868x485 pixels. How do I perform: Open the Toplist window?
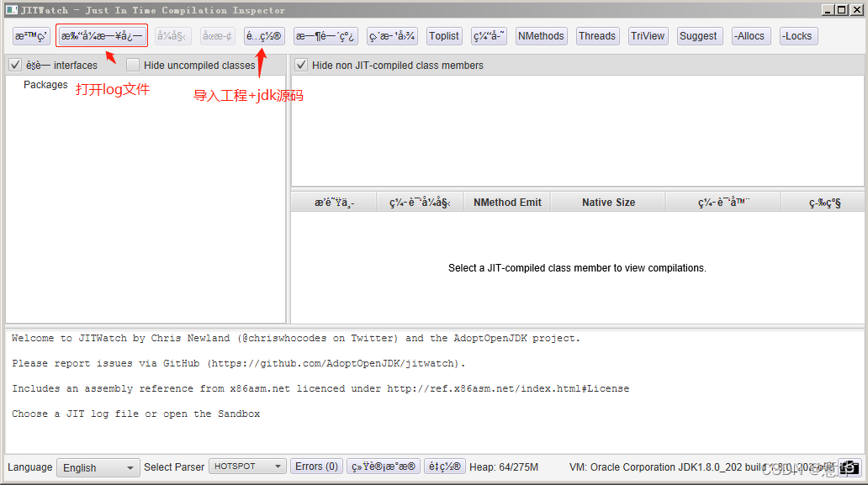point(444,36)
